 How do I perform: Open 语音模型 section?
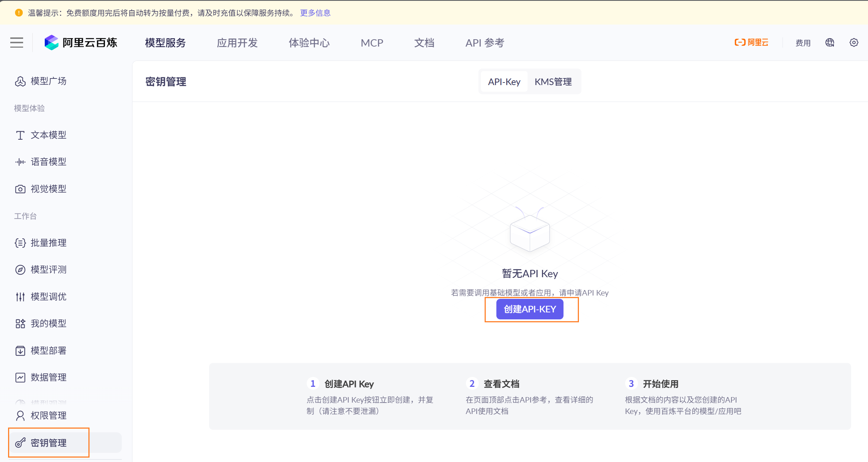(x=48, y=162)
